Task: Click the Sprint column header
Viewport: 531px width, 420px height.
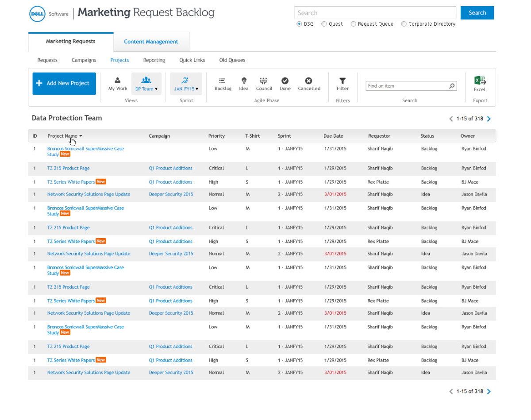Action: click(285, 136)
